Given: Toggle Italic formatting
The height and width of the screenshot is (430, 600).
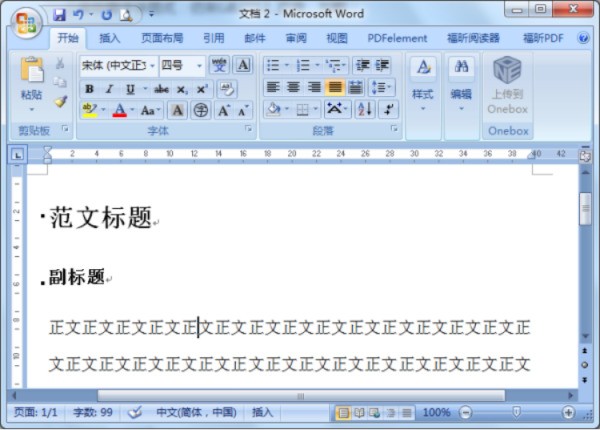Looking at the screenshot, I should pyautogui.click(x=108, y=89).
